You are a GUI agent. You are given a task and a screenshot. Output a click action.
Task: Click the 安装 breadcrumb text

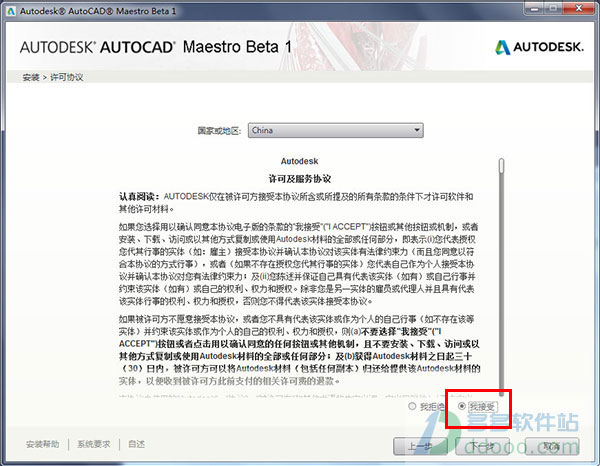click(31, 77)
